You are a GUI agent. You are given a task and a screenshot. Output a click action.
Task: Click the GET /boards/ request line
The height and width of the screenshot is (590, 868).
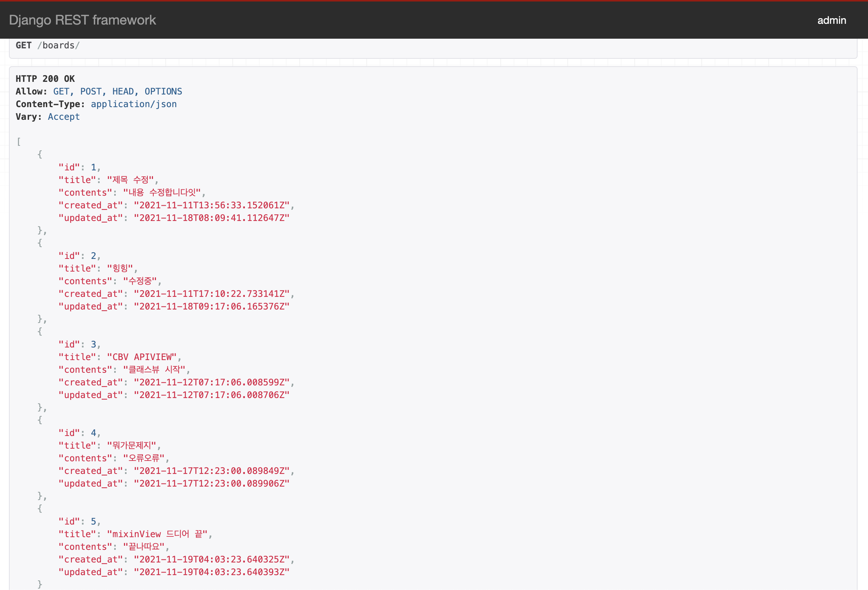click(x=47, y=45)
